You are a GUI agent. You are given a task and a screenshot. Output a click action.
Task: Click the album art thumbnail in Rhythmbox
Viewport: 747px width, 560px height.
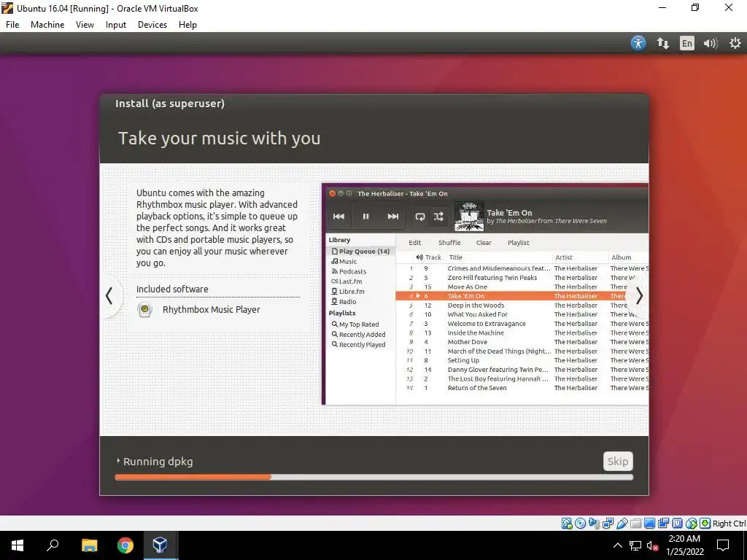click(x=469, y=216)
